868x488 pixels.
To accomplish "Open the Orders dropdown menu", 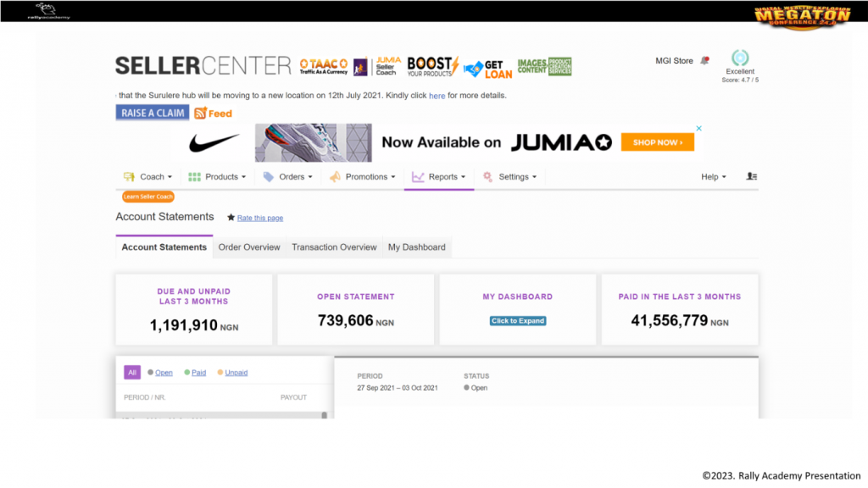I will [x=288, y=177].
